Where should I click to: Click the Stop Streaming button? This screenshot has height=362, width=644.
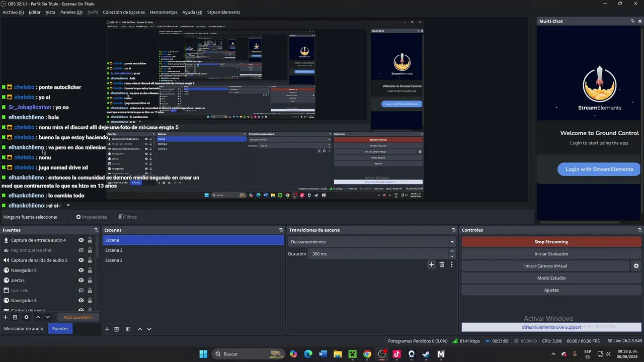(551, 242)
